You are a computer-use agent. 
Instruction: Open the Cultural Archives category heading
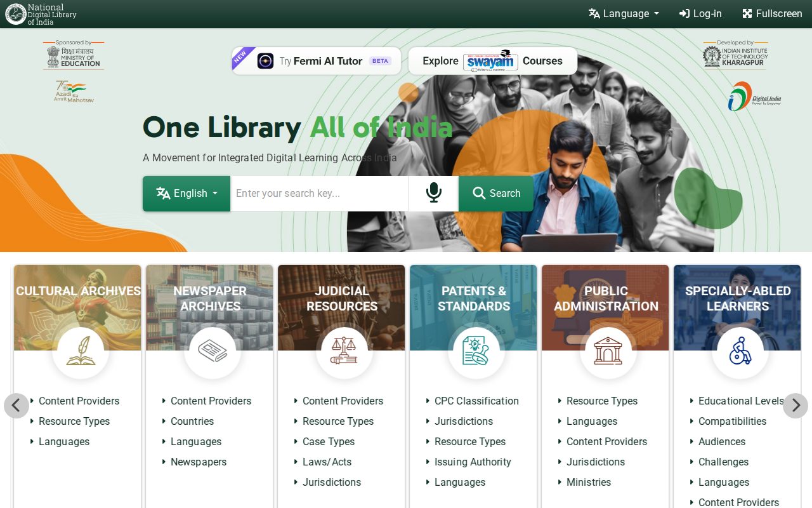(x=78, y=291)
